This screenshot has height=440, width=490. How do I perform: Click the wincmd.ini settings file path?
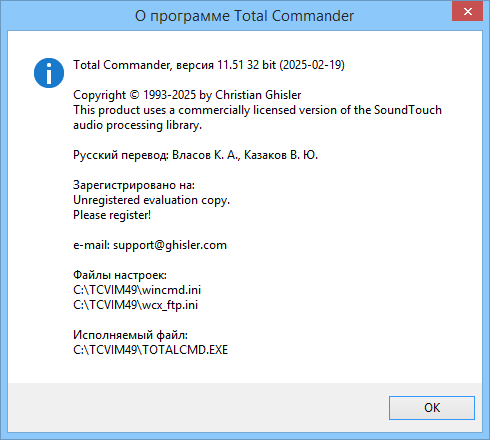[x=137, y=290]
